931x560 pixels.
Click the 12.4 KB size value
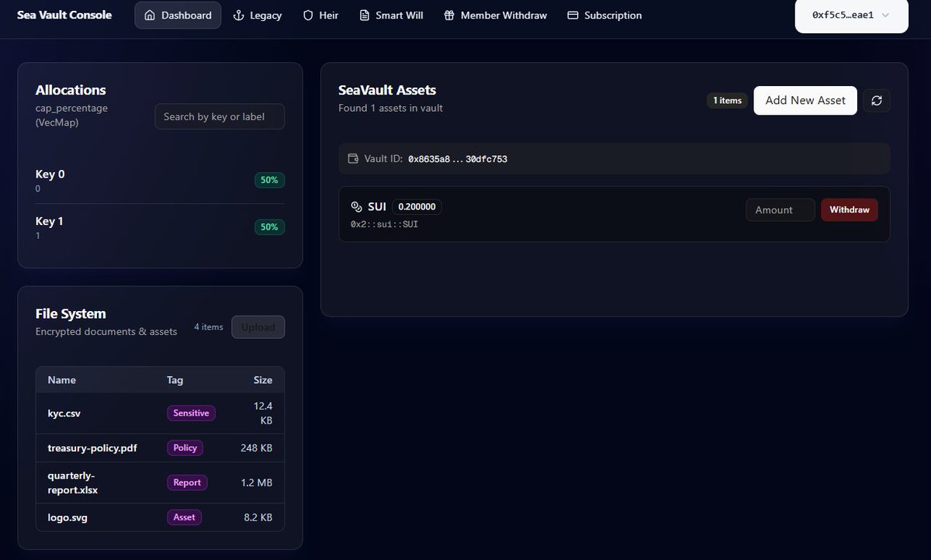coord(262,413)
